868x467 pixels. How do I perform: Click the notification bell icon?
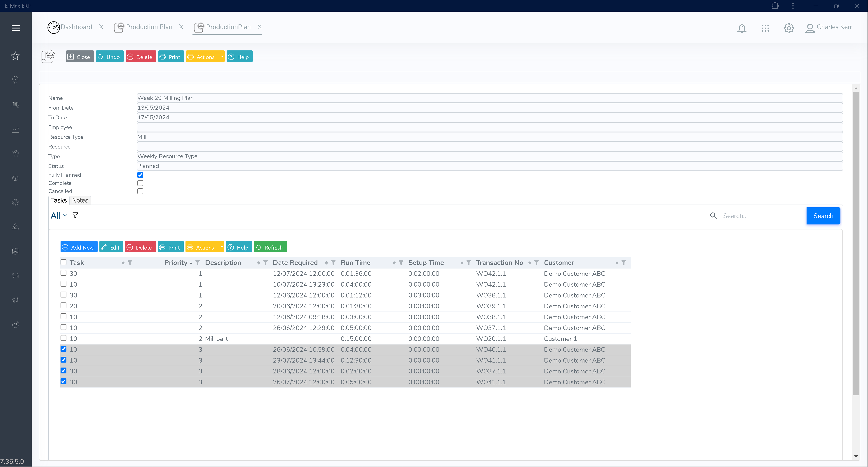pyautogui.click(x=742, y=28)
